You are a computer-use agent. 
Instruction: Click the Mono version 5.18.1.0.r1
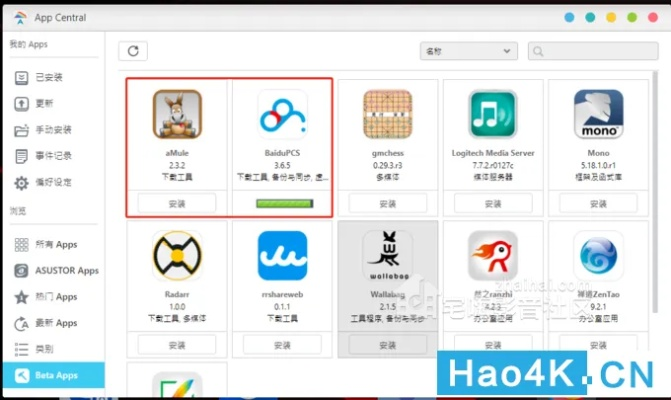pos(598,165)
